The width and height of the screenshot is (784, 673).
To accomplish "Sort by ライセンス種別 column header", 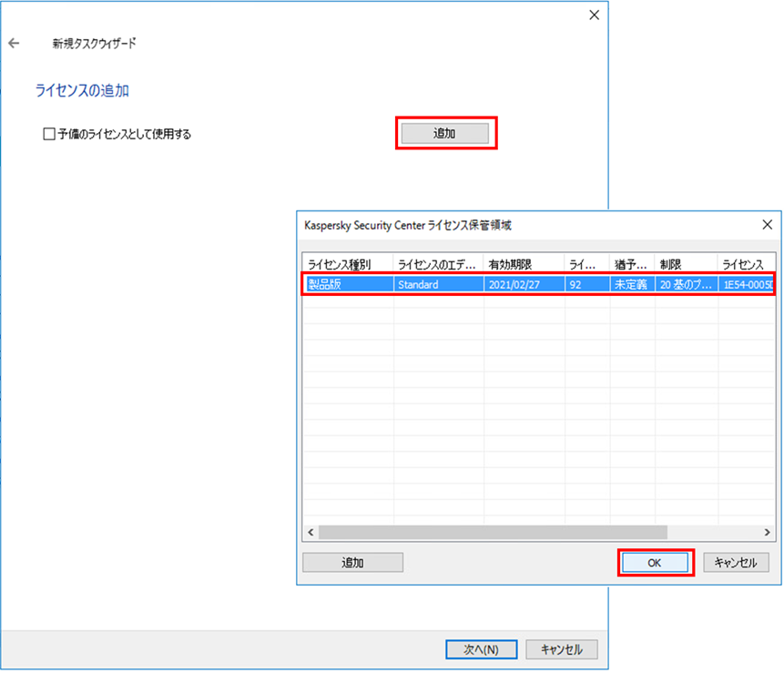I will click(347, 263).
